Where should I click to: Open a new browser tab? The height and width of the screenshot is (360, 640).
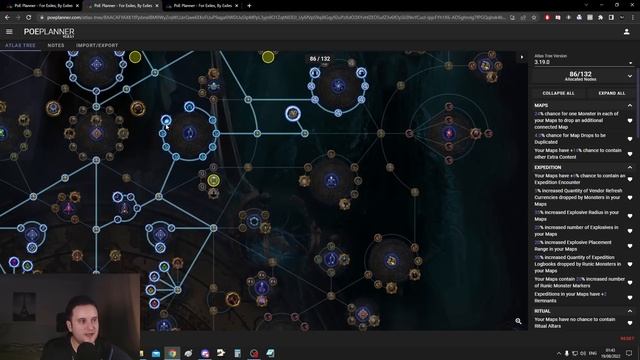pos(249,6)
